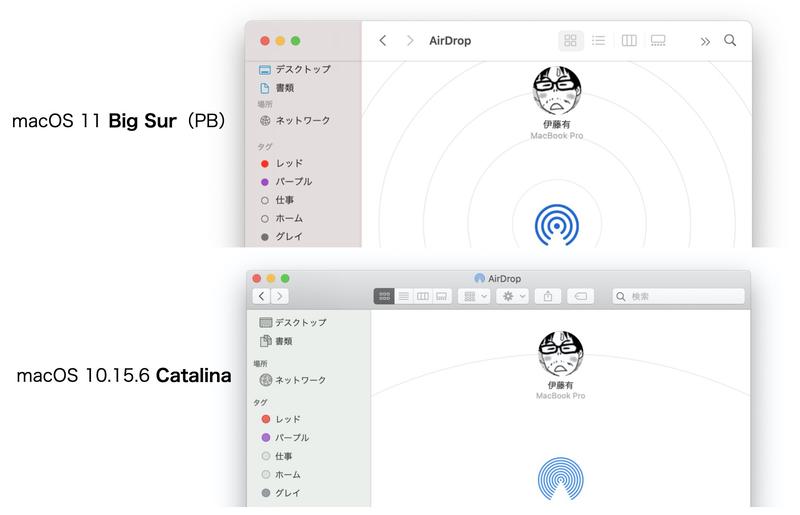Select レッド tag in Big Sur sidebar

pyautogui.click(x=282, y=163)
